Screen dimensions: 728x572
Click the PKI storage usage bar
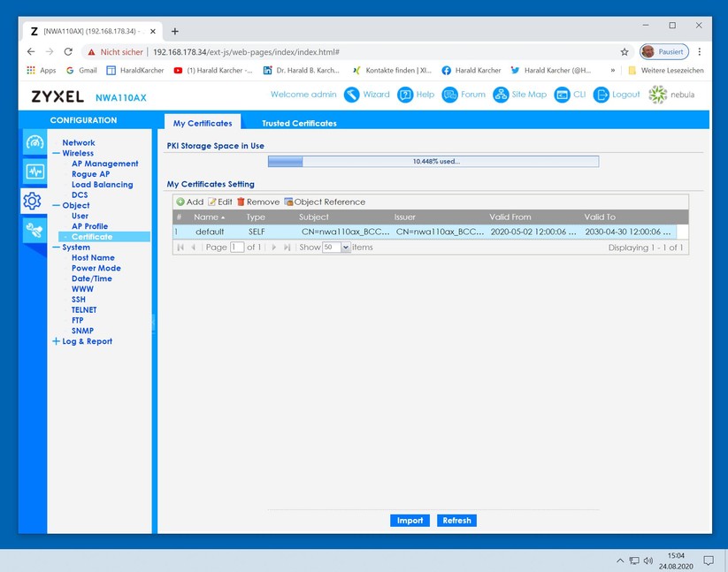click(433, 162)
